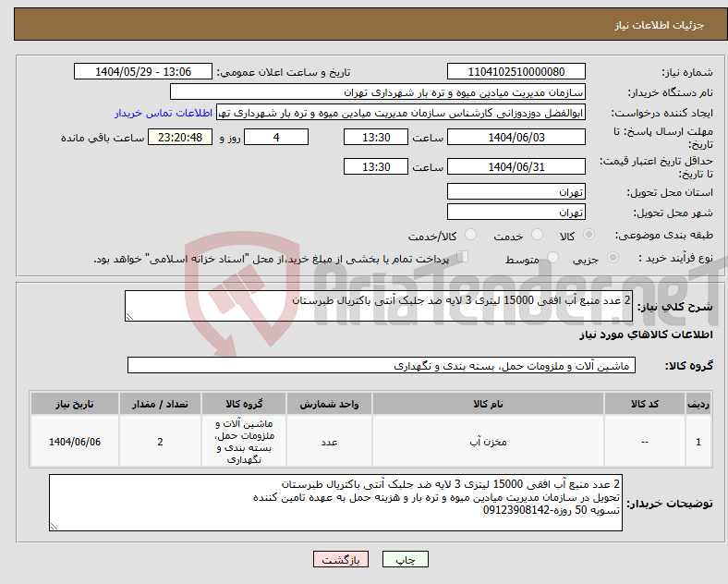Select the کالا radio button
This screenshot has height=584, width=728.
pos(588,235)
